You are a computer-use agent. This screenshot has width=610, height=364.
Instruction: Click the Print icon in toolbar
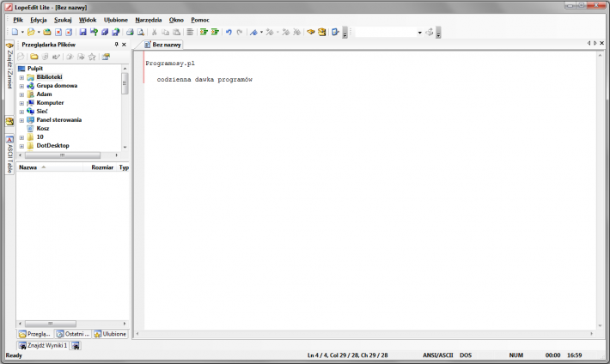coord(130,33)
